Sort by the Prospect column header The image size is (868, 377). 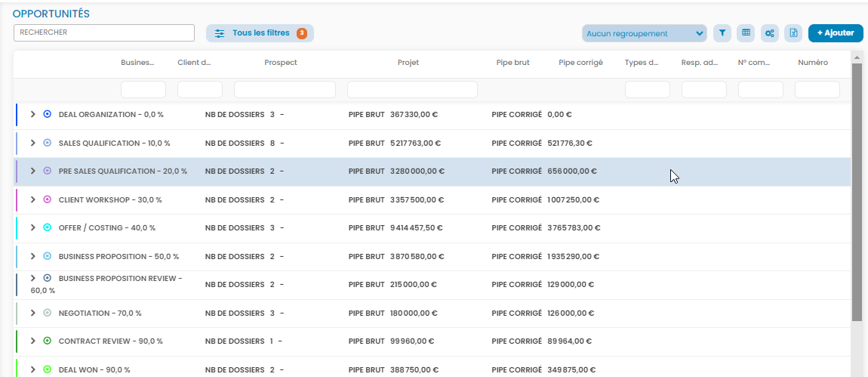[281, 63]
